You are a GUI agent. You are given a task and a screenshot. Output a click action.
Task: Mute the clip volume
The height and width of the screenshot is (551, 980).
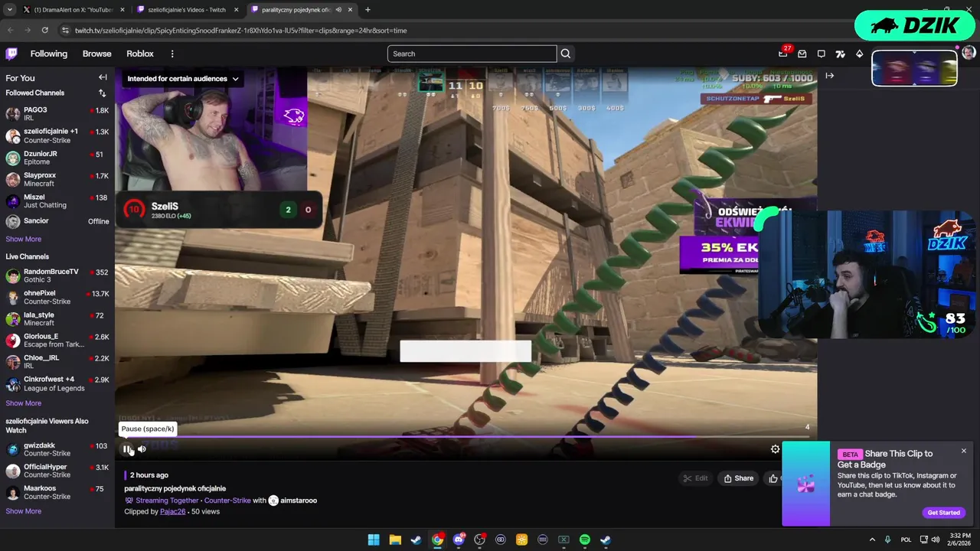[142, 449]
